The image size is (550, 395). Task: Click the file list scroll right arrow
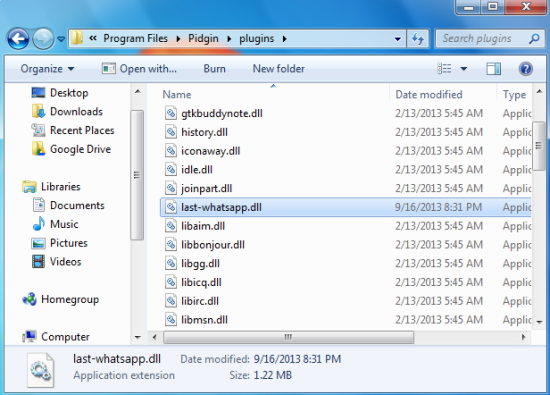click(x=523, y=337)
